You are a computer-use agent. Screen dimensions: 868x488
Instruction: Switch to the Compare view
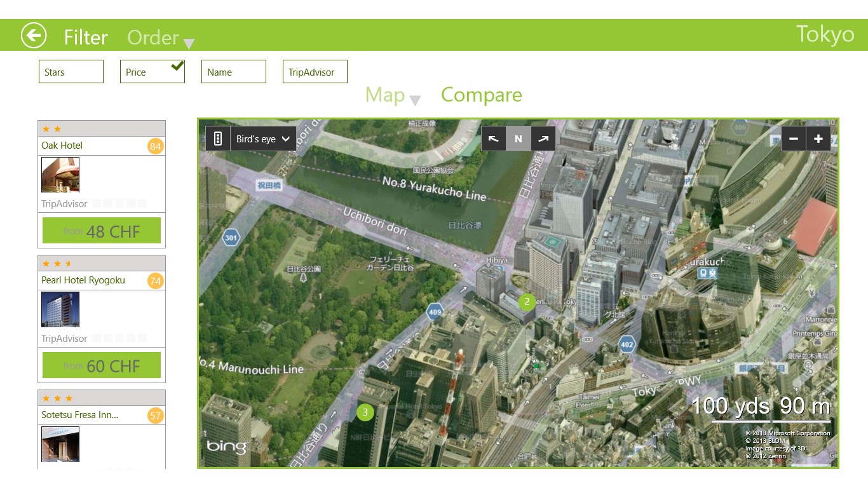tap(481, 95)
